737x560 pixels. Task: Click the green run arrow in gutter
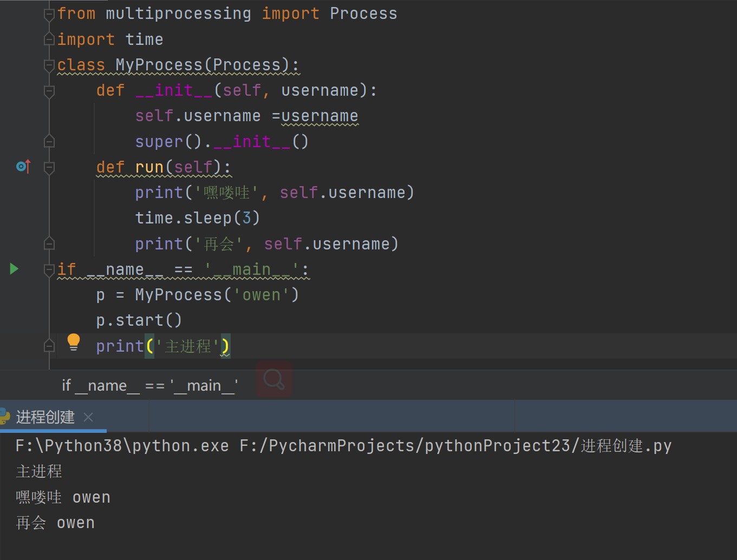(14, 269)
